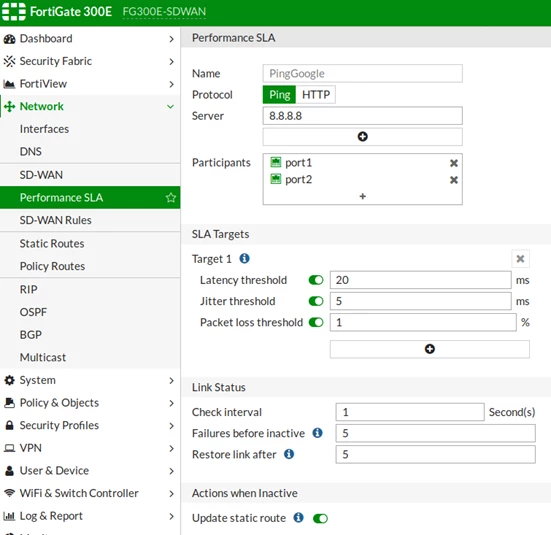Viewport: 551px width, 535px height.
Task: Click the favorite star on Performance SLA
Action: click(171, 198)
